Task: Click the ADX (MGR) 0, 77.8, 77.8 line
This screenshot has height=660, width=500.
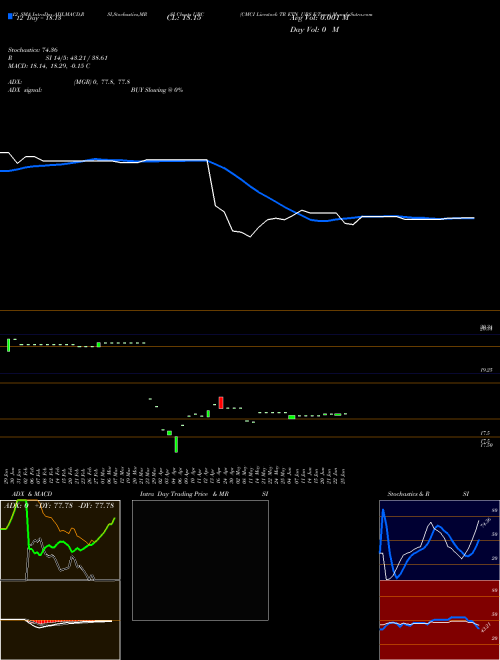Action: coord(69,82)
